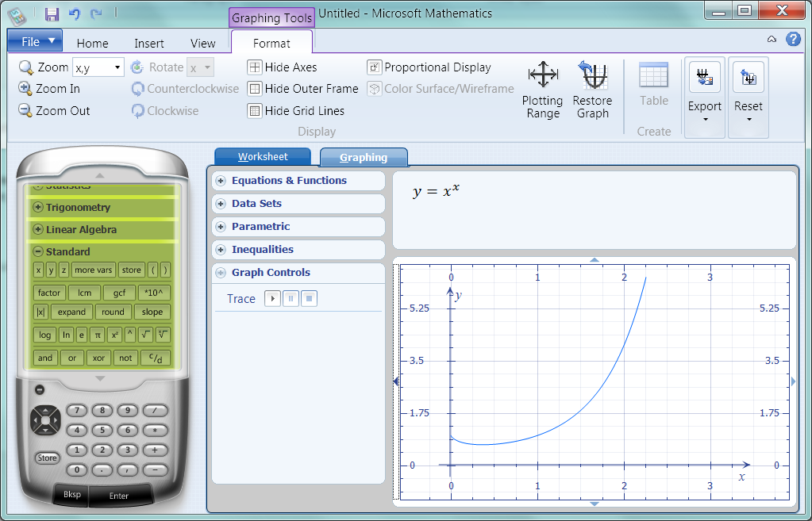
Task: Expand the Trigonometry group on calculator
Action: [37, 208]
